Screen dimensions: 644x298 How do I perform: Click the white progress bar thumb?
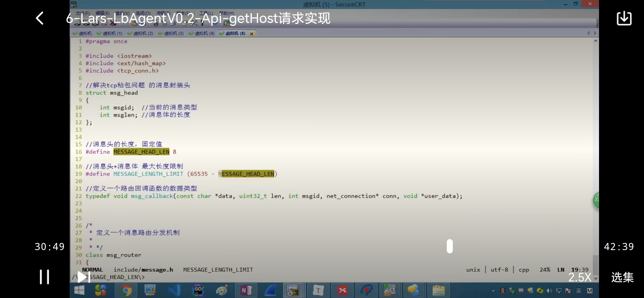coord(450,246)
